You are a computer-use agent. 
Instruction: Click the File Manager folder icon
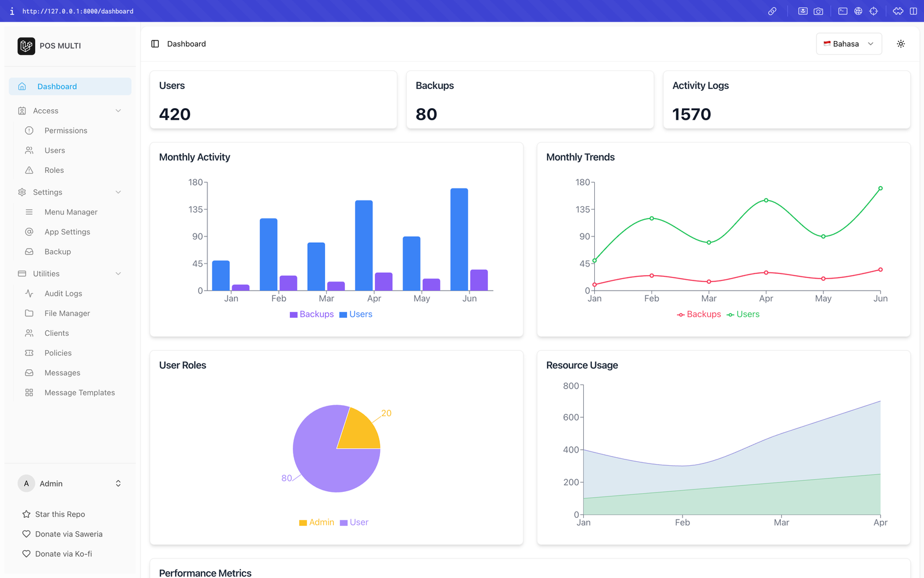(x=29, y=313)
